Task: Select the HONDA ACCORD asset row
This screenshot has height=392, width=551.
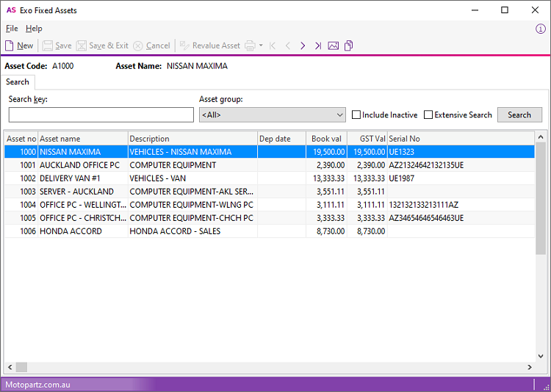Action: click(71, 231)
